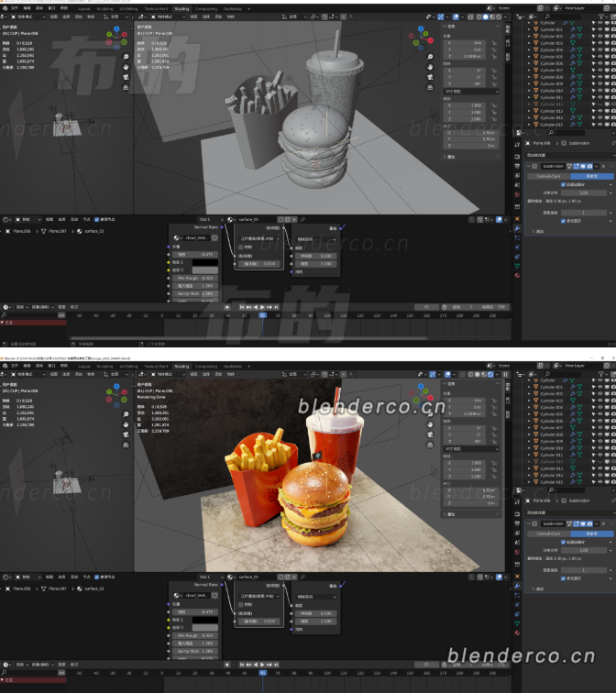The image size is (616, 693).
Task: Click Z axis bubble on top window's left gizmo
Action: tap(116, 28)
